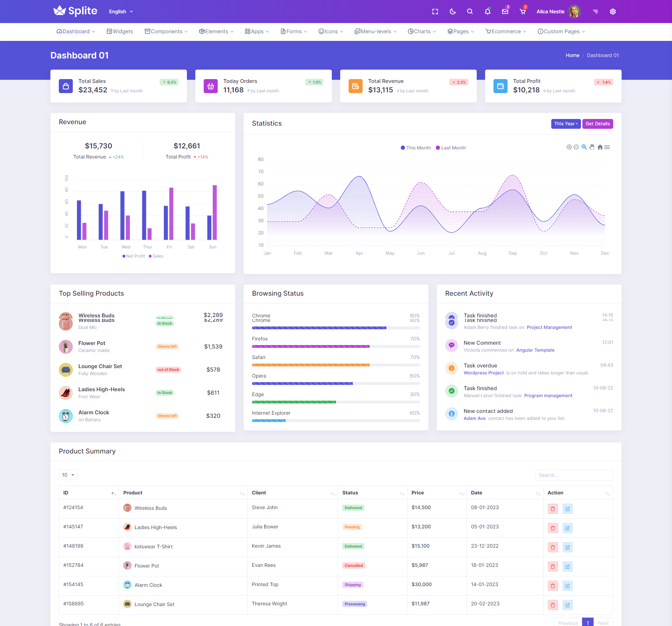Open the Ecommerce menu
The image size is (672, 626).
[x=506, y=31]
